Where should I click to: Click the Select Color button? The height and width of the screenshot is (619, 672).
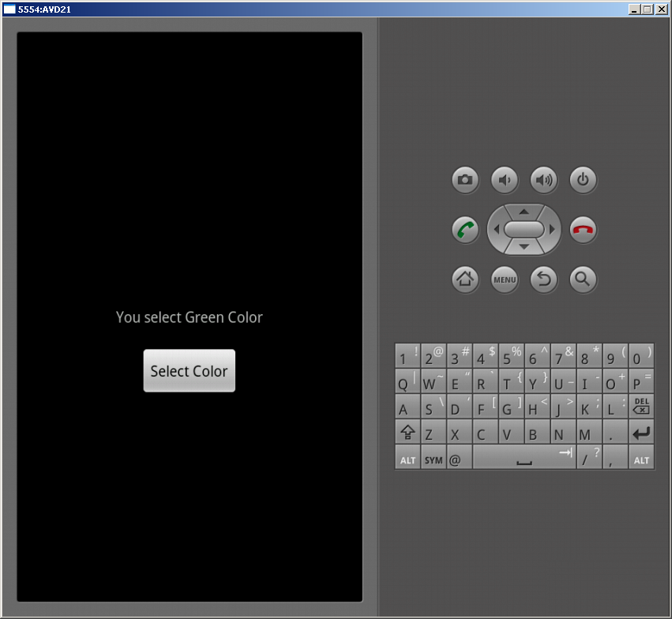[189, 370]
